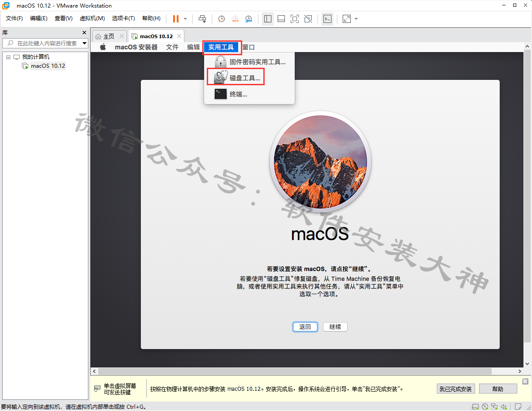
Task: Open the 选项卡(T) menu
Action: pyautogui.click(x=123, y=18)
